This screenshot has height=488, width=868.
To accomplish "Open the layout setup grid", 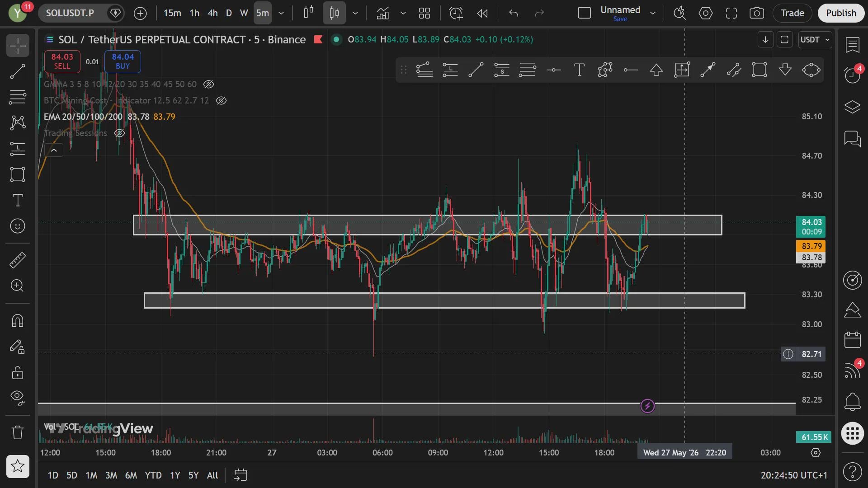I will tap(425, 13).
